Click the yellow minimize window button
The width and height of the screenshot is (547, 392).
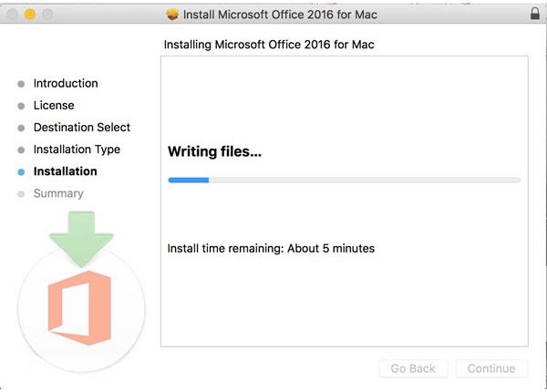coord(30,15)
